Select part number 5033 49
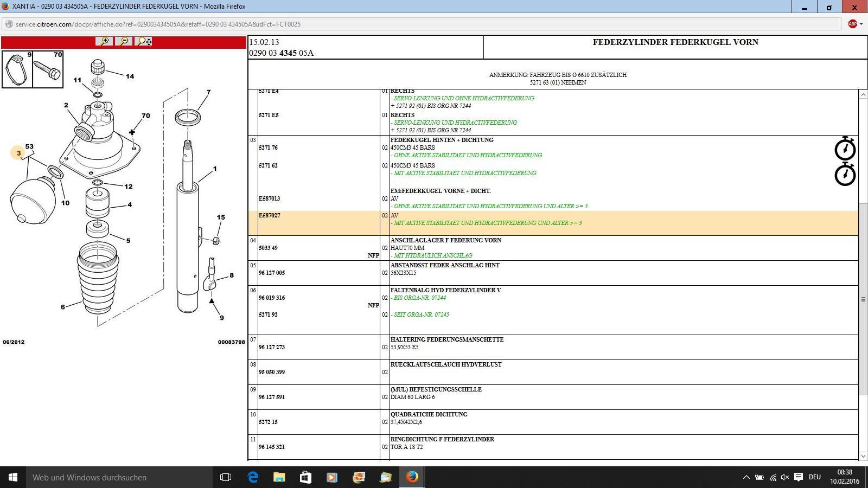 (268, 248)
